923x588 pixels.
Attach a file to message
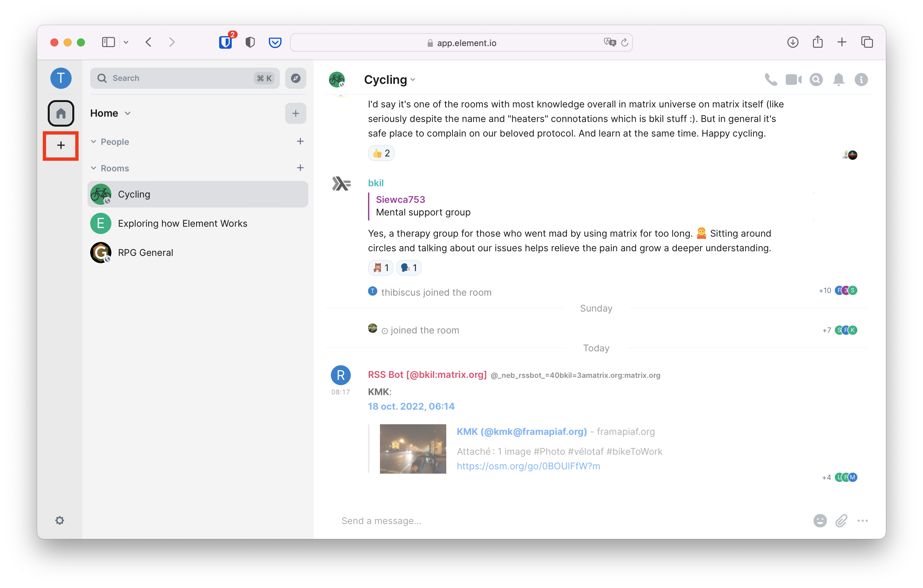(841, 520)
